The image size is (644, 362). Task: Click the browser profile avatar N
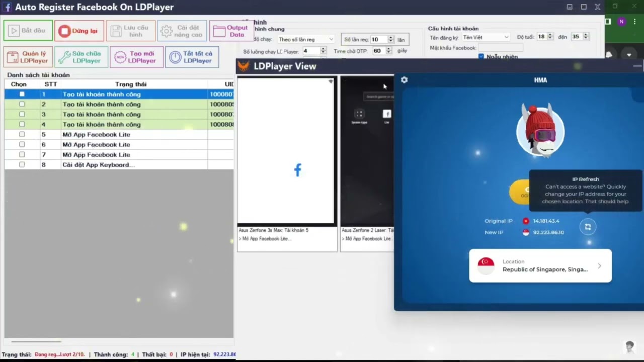coord(621,22)
